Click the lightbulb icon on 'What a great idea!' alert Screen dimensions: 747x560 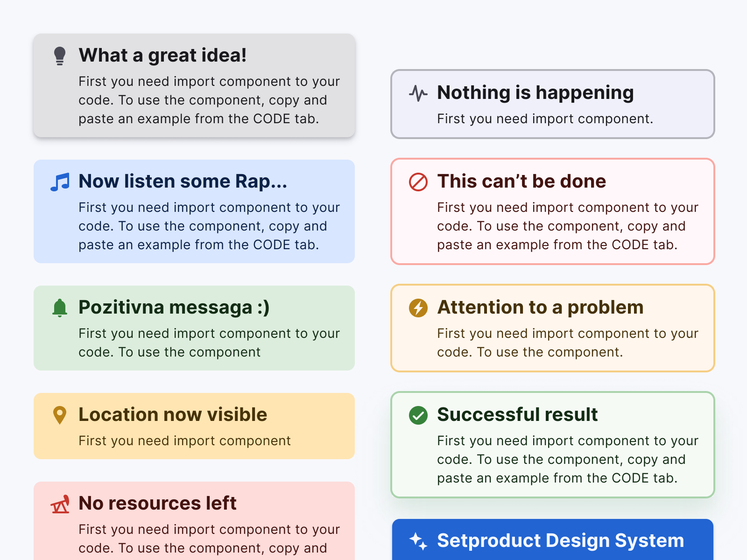point(60,55)
